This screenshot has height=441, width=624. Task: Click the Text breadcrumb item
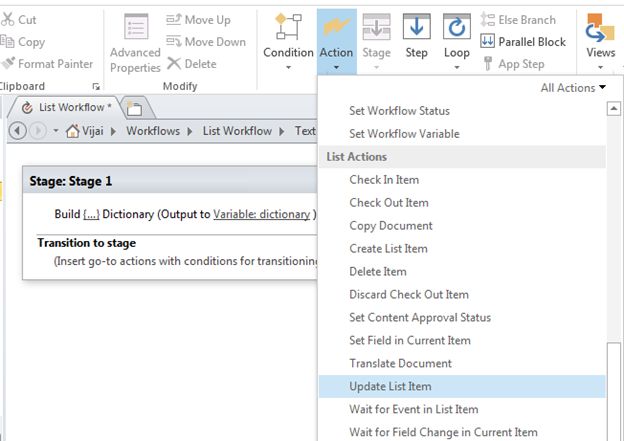click(x=305, y=131)
